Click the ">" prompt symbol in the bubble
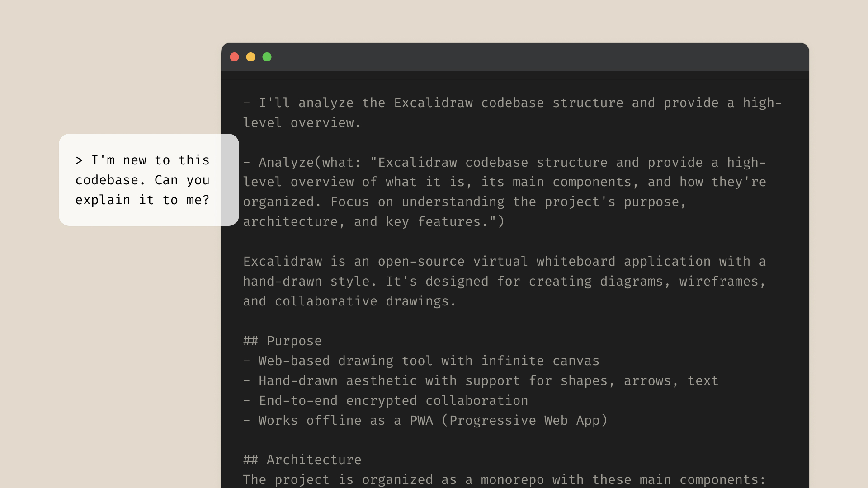The image size is (868, 488). point(79,160)
